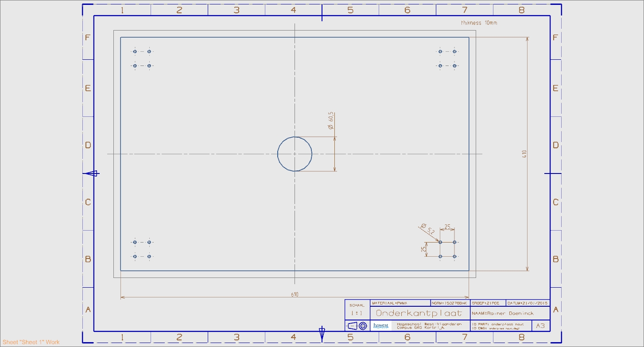Screen dimensions: 644x347
Task: Click the 'thikness 10mm' note
Action: click(x=479, y=23)
